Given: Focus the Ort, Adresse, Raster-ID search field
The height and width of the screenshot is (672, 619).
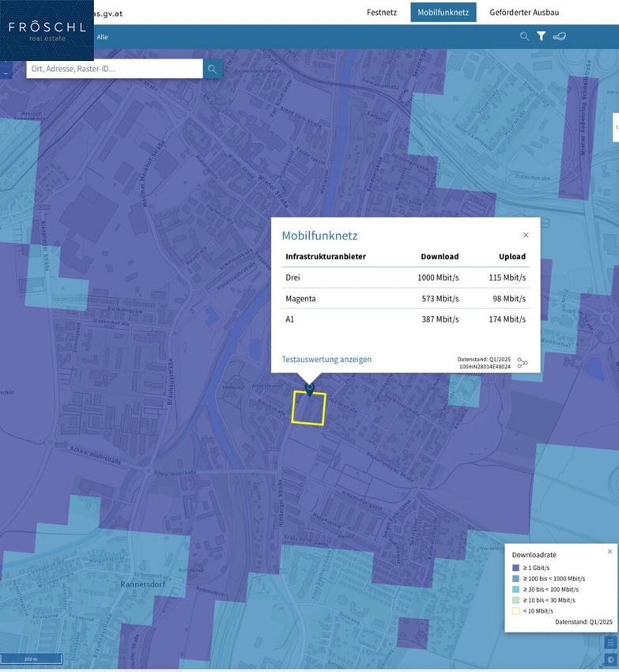Looking at the screenshot, I should (115, 70).
